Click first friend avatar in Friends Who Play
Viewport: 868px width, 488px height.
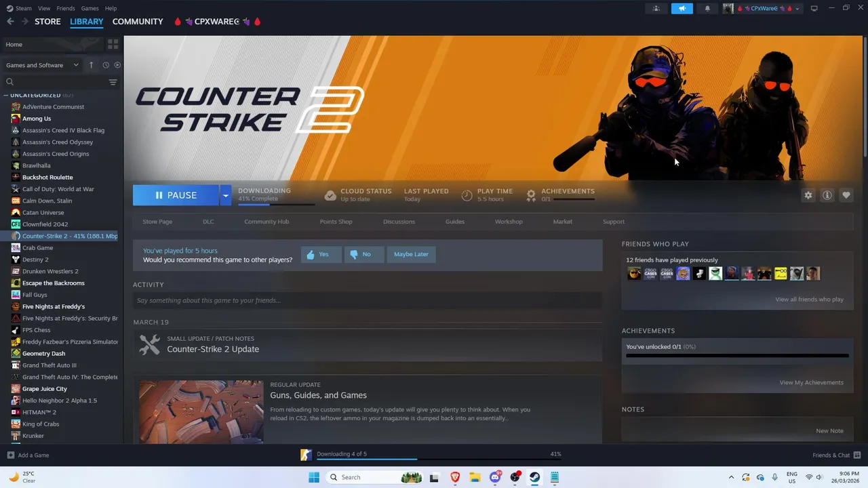point(634,274)
